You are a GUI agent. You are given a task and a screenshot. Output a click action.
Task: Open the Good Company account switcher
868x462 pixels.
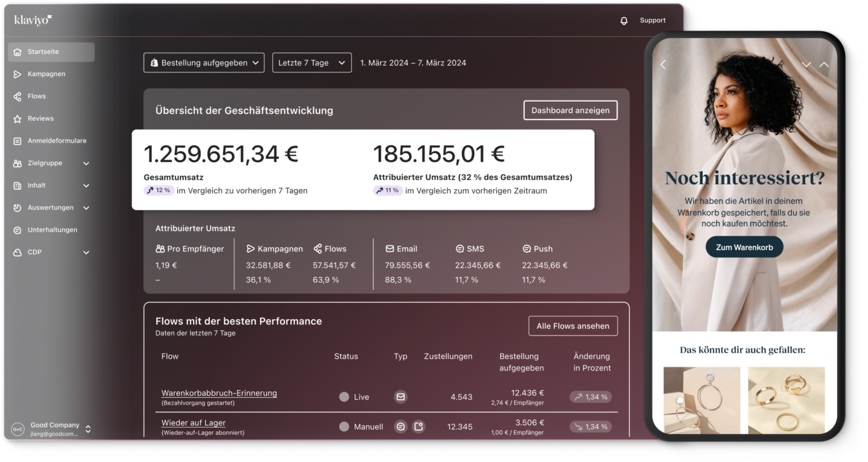(x=88, y=429)
